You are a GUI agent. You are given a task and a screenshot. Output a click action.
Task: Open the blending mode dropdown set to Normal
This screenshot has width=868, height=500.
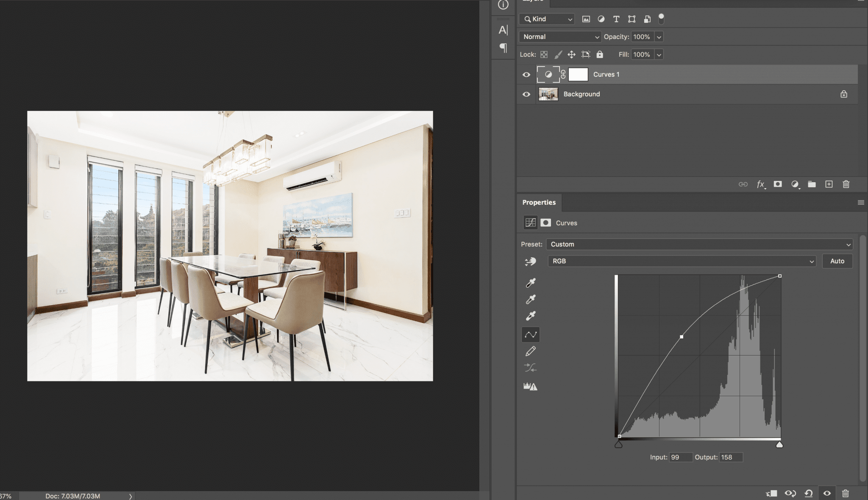559,37
